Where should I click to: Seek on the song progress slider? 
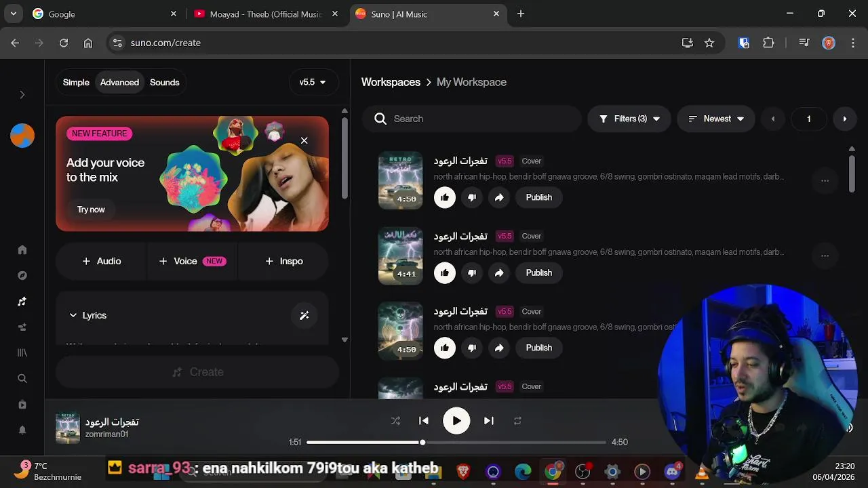point(456,443)
